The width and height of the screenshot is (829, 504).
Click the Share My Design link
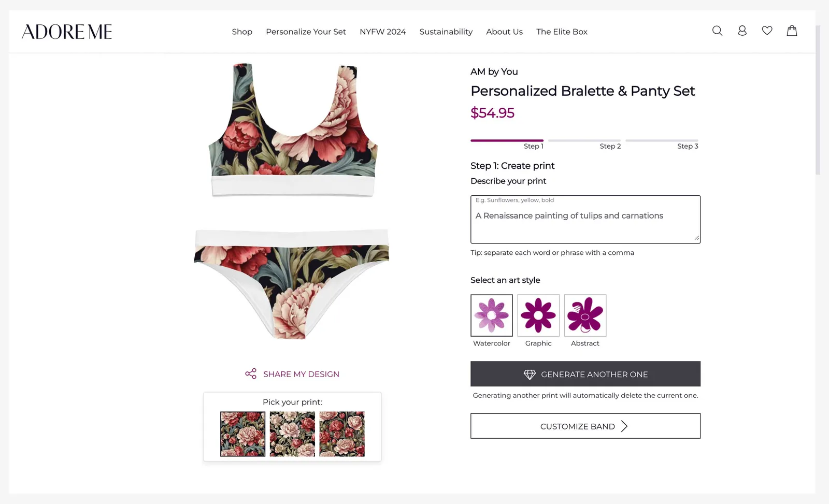click(x=301, y=374)
